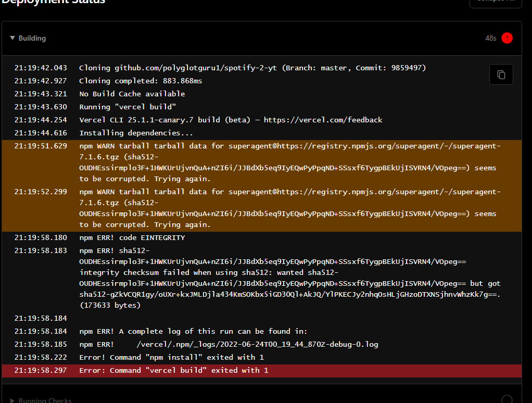The image size is (532, 403).
Task: Click the timestamp 21:19:51.629
Action: tap(41, 146)
